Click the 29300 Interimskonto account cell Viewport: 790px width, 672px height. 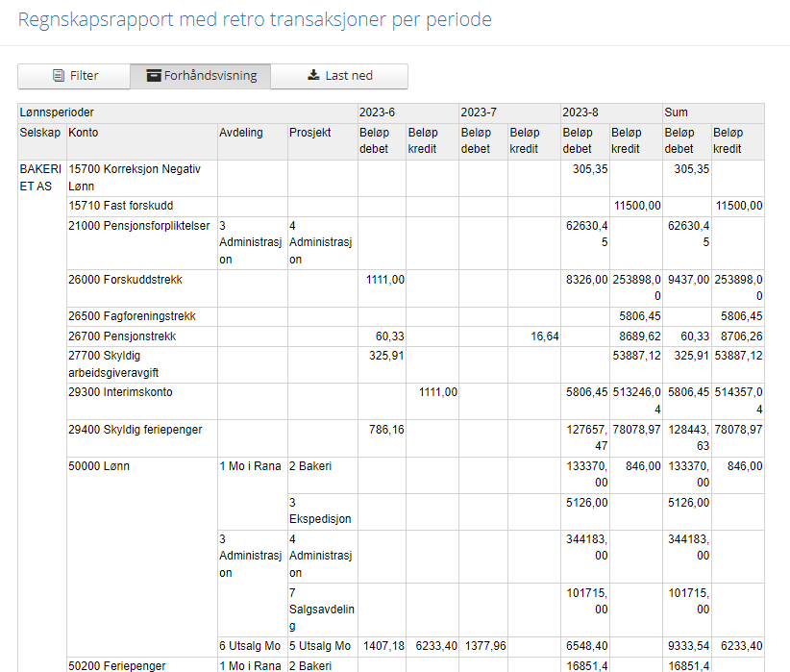click(142, 401)
